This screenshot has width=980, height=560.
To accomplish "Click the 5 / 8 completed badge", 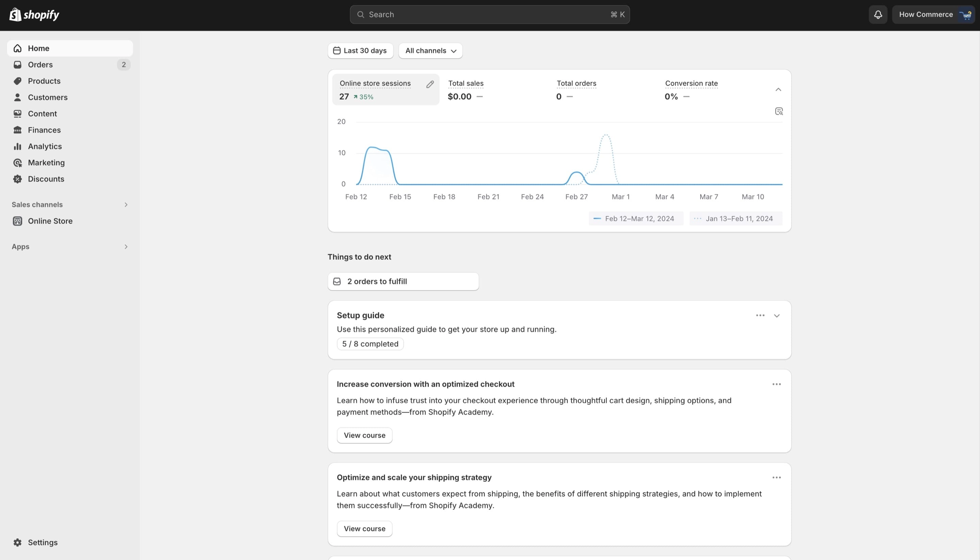I will coord(370,344).
